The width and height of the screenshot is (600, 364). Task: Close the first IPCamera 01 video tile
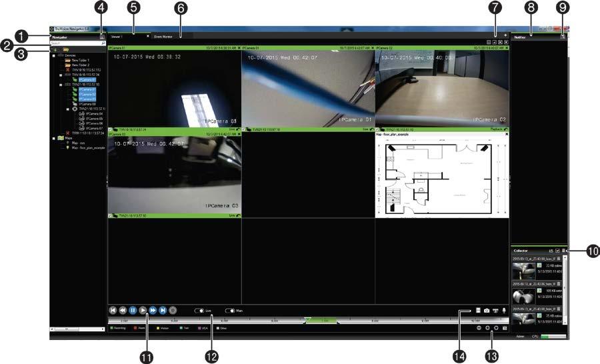tap(239, 48)
